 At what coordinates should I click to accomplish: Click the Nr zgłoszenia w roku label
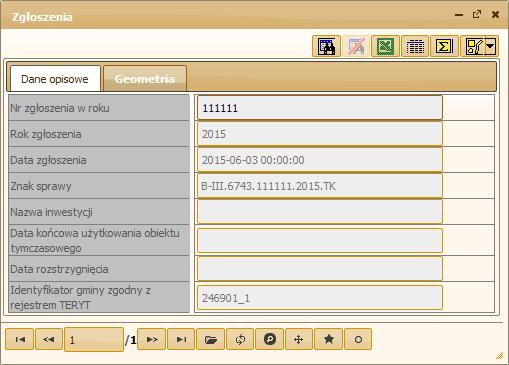tap(60, 108)
